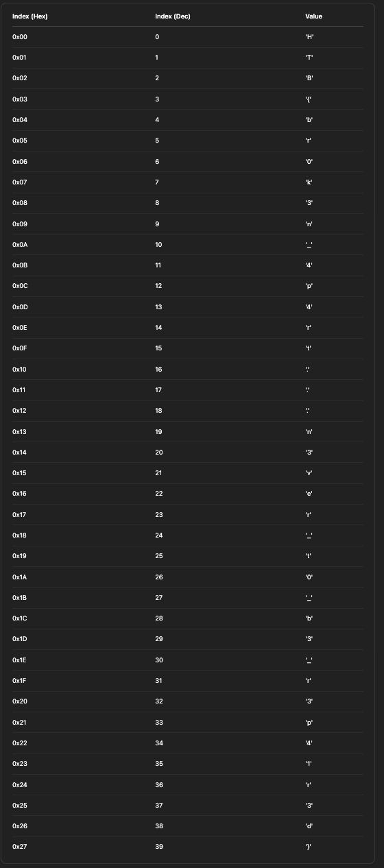Select the 0x00 hex index cell
The height and width of the screenshot is (868, 384).
pyautogui.click(x=19, y=36)
